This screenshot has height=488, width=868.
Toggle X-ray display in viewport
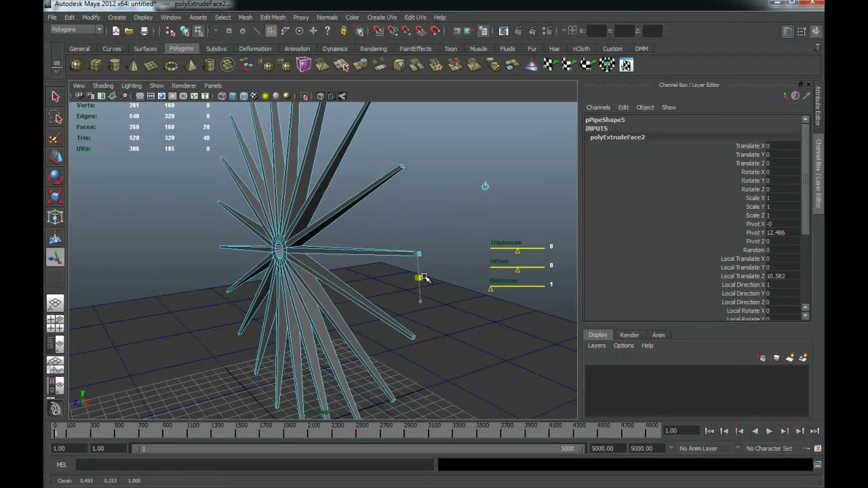[x=320, y=96]
